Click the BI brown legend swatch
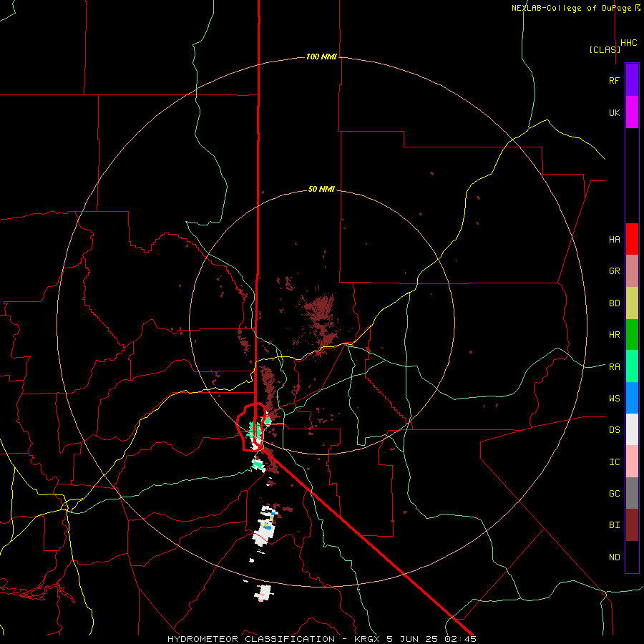Image resolution: width=644 pixels, height=644 pixels. [632, 525]
